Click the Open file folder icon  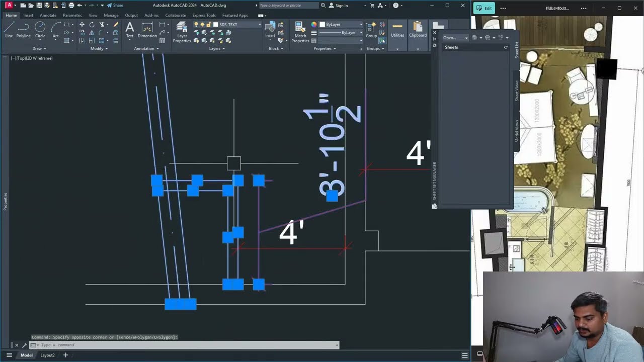(x=30, y=6)
